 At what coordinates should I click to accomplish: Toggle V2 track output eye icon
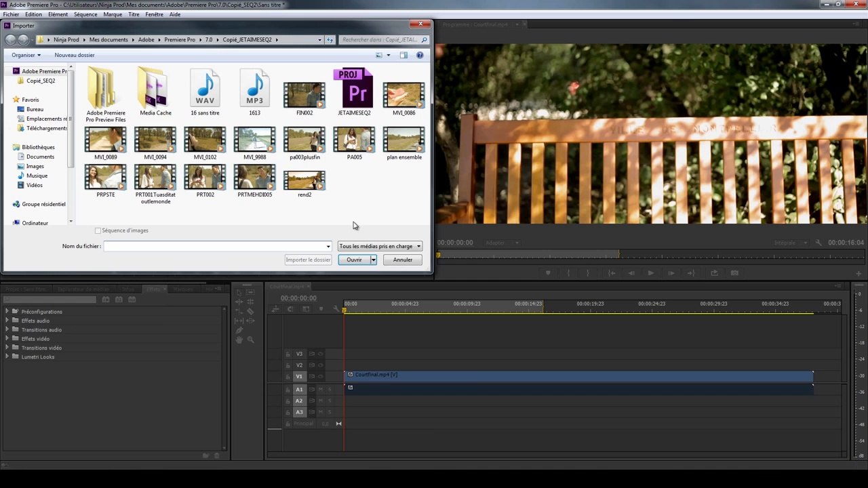coord(321,365)
